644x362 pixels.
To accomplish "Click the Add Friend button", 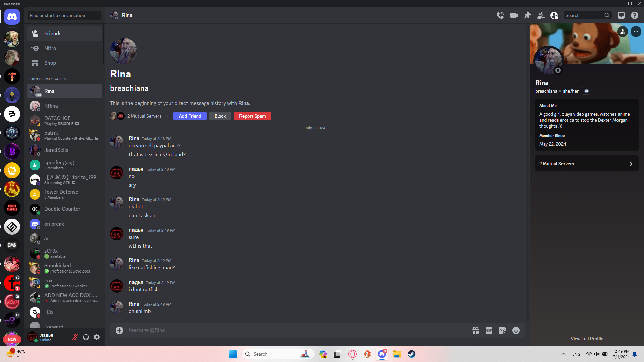I will 190,116.
